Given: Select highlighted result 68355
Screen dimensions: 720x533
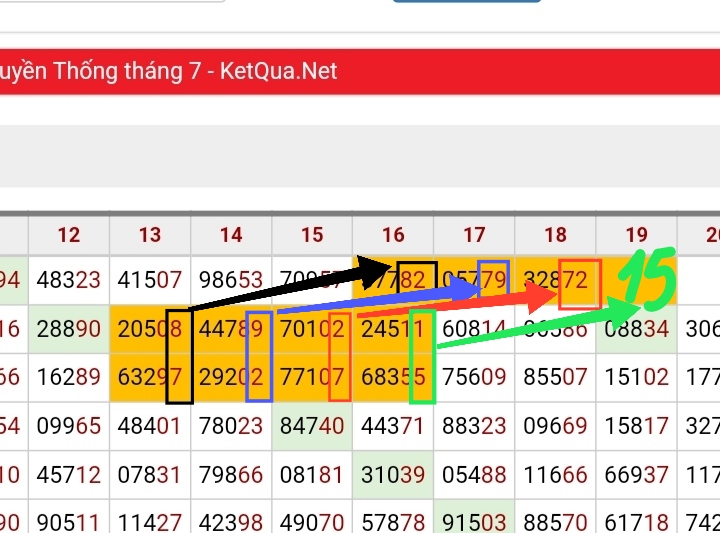Looking at the screenshot, I should (x=394, y=377).
